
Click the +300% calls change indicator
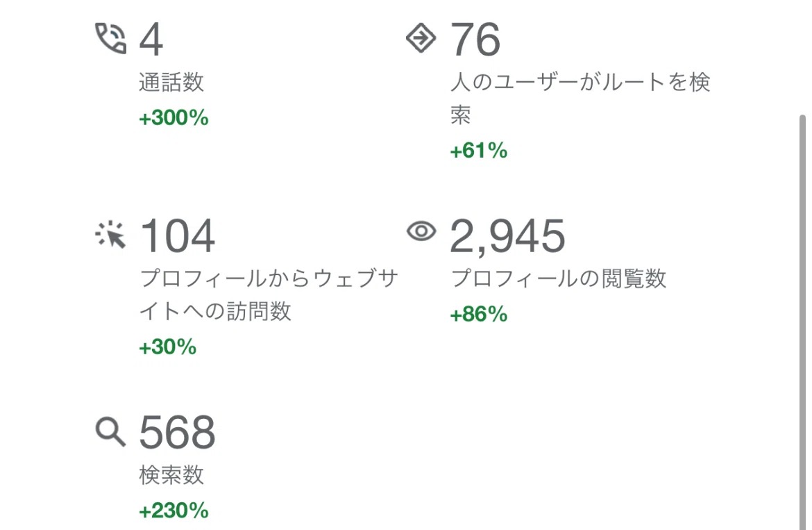[x=174, y=118]
